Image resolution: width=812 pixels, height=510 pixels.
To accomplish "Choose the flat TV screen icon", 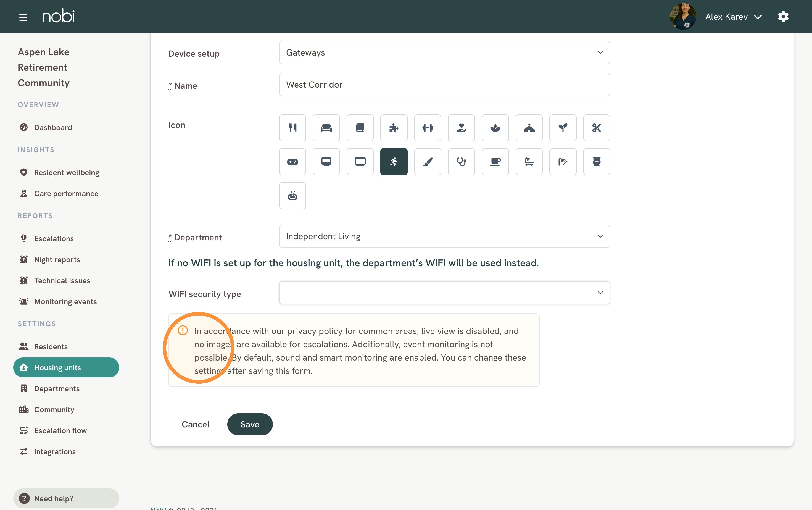I will point(360,162).
